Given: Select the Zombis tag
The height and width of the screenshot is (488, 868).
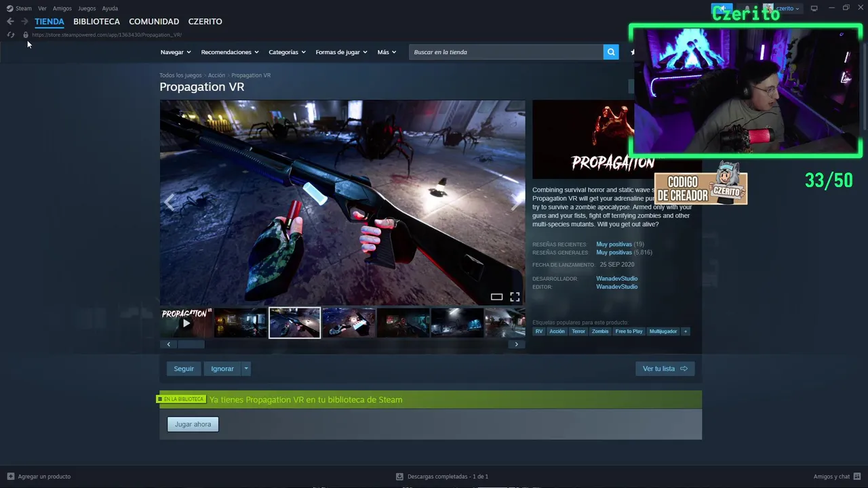Looking at the screenshot, I should pyautogui.click(x=600, y=331).
